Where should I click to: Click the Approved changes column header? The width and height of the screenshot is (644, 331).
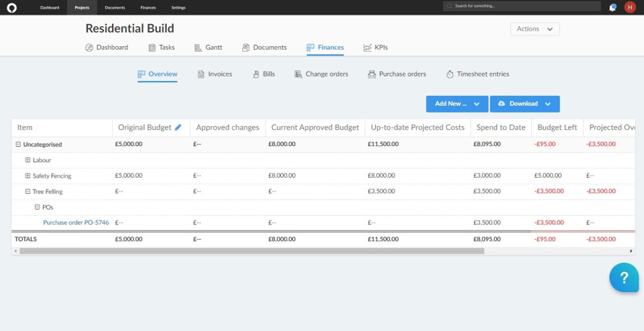tap(227, 127)
